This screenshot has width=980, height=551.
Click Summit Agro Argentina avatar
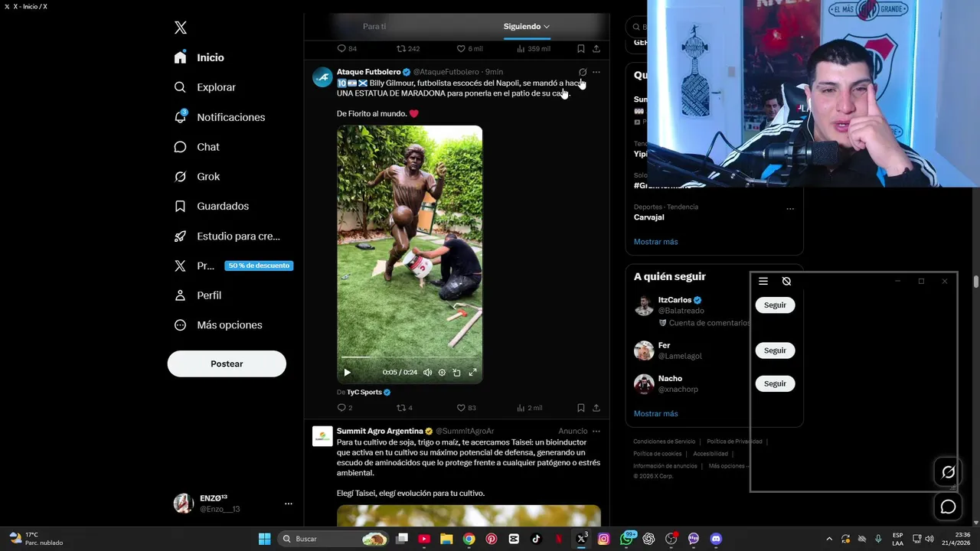coord(322,436)
